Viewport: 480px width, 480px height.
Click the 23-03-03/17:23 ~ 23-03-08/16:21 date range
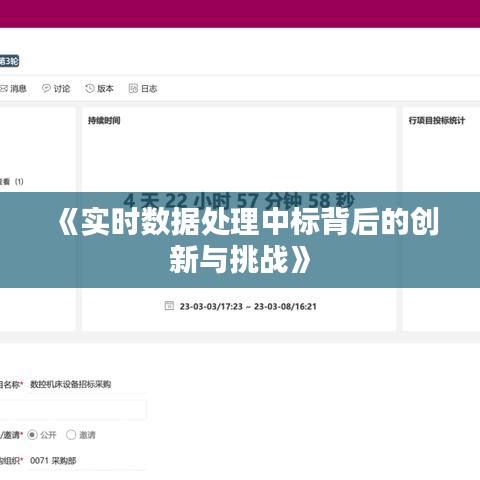tap(248, 306)
